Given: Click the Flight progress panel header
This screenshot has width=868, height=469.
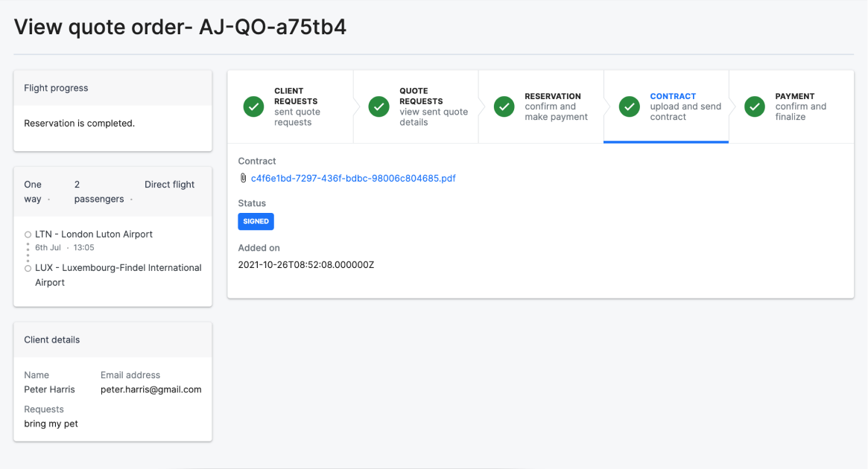Looking at the screenshot, I should [113, 88].
